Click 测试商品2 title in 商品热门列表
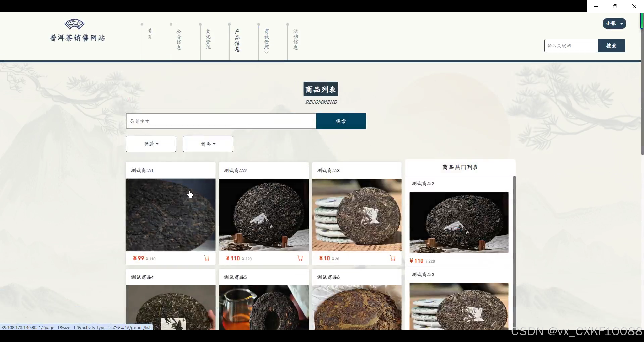The width and height of the screenshot is (644, 342). [x=423, y=184]
